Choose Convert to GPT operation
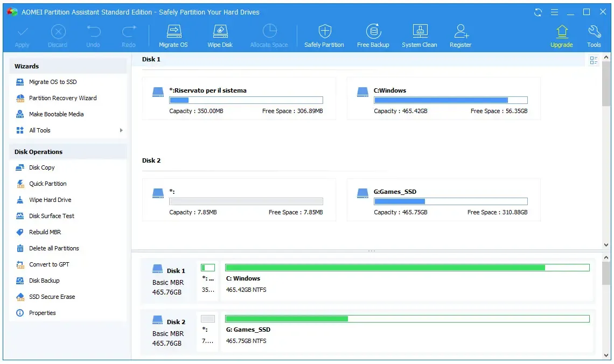 tap(49, 264)
